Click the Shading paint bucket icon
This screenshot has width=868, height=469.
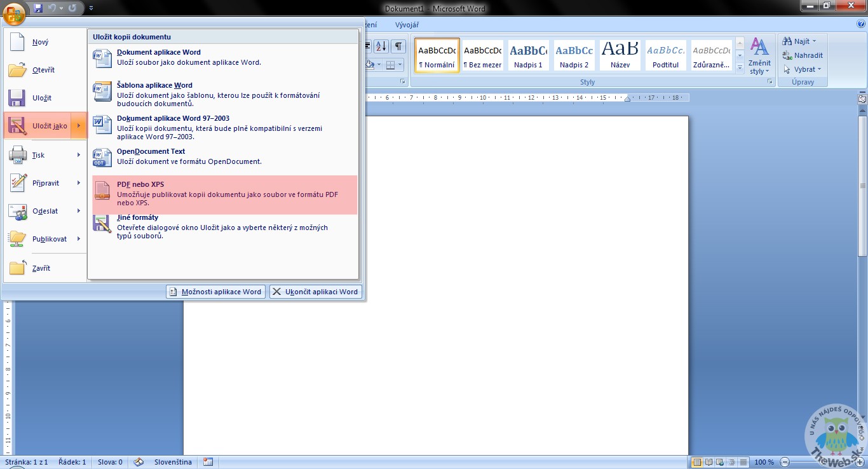point(371,64)
